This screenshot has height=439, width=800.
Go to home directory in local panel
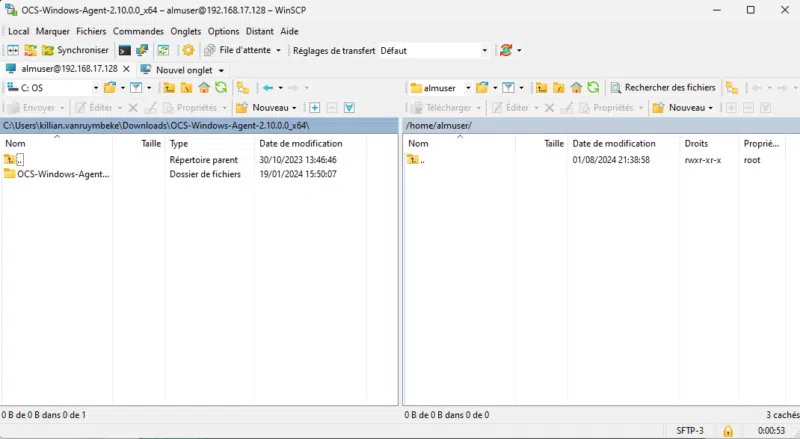coord(204,88)
